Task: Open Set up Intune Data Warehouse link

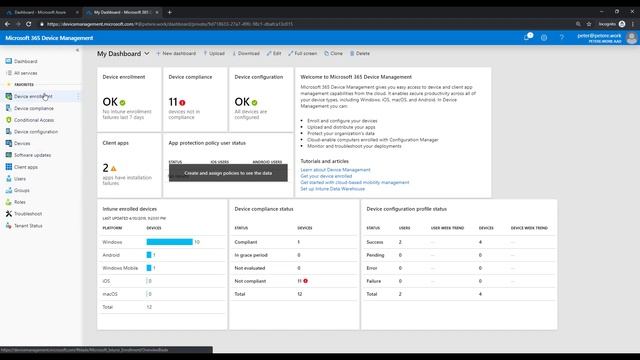Action: click(x=333, y=189)
